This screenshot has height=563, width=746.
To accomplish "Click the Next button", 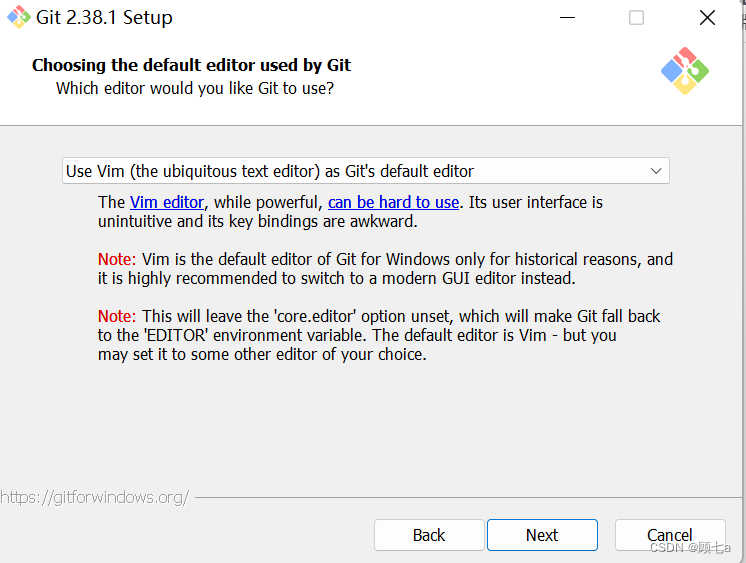I will [542, 535].
